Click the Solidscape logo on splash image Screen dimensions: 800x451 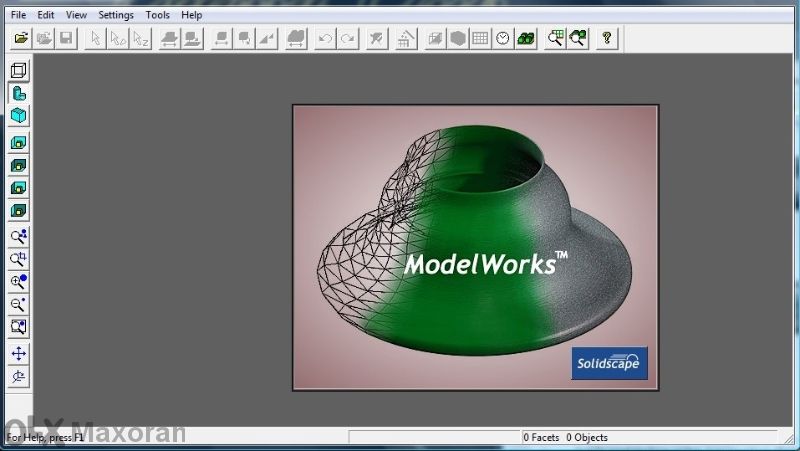coord(609,363)
